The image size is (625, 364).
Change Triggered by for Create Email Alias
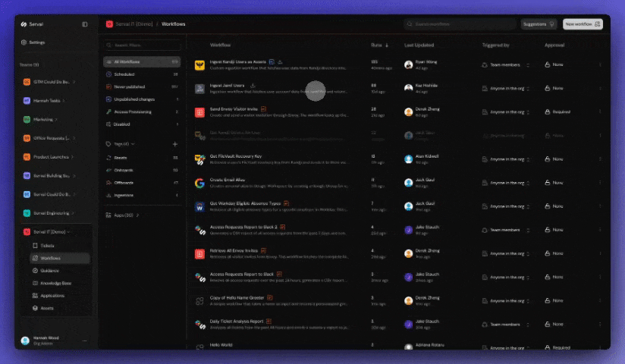pyautogui.click(x=505, y=183)
